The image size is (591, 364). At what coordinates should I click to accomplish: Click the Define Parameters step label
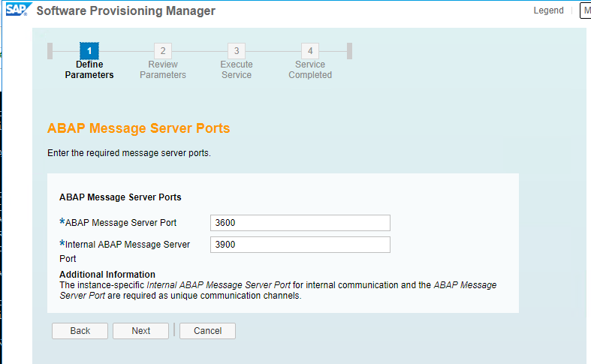[x=89, y=70]
